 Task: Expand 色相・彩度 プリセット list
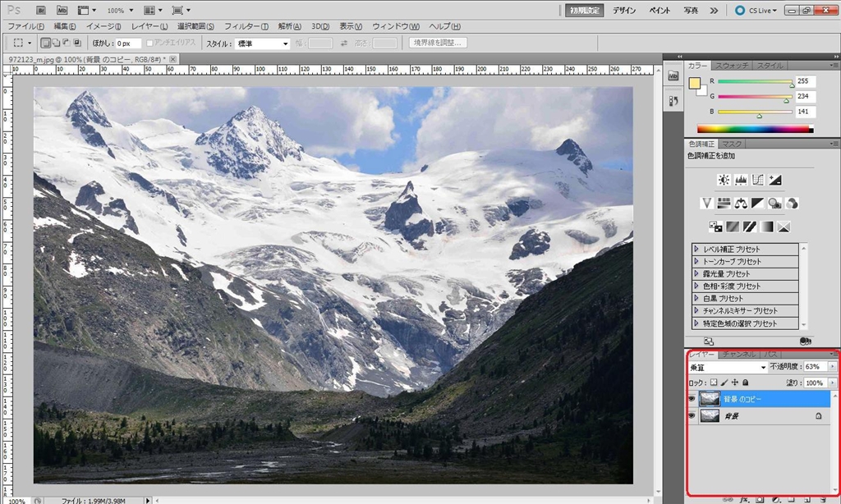[x=696, y=286]
